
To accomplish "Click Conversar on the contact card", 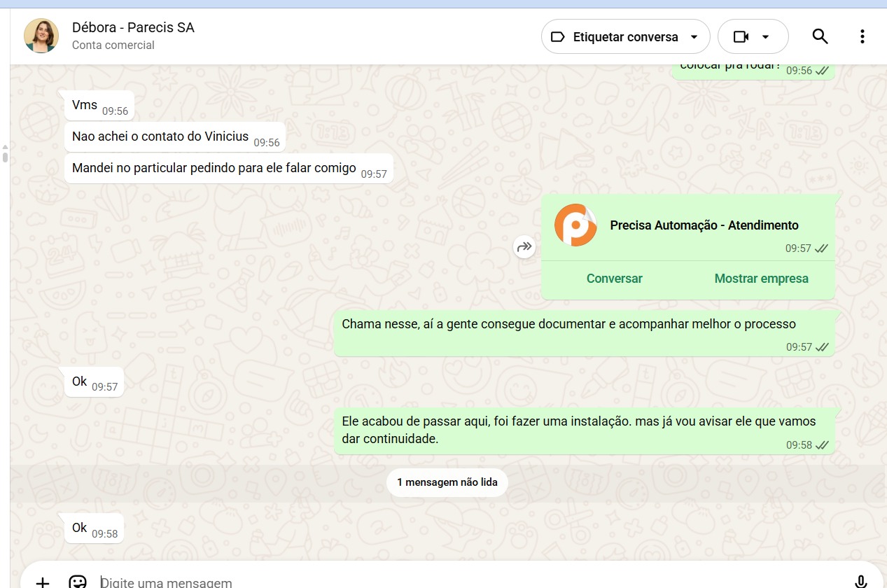I will coord(614,279).
